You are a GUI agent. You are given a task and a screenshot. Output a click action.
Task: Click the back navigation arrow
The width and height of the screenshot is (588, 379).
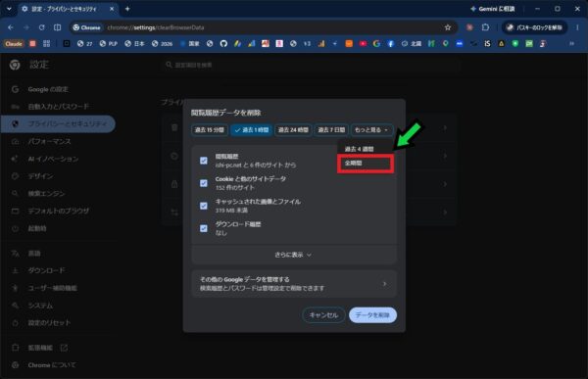click(x=11, y=27)
